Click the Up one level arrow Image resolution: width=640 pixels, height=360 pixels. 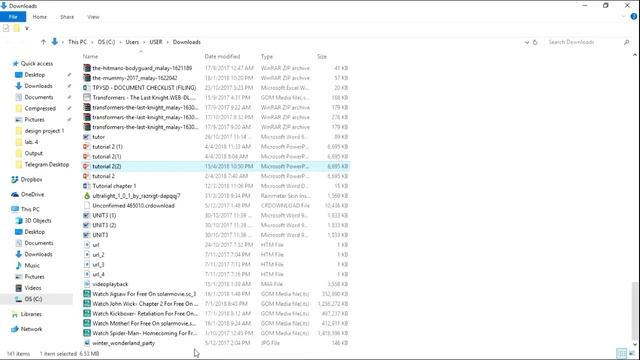click(43, 42)
